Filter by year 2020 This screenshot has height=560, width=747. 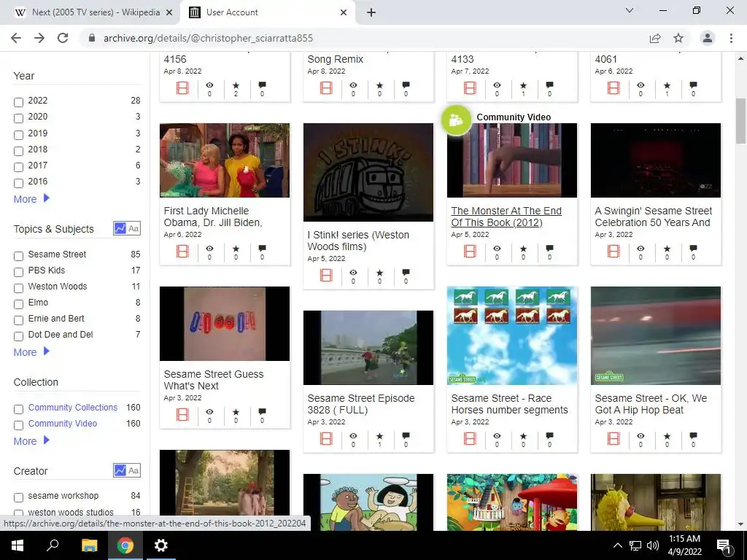tap(18, 118)
